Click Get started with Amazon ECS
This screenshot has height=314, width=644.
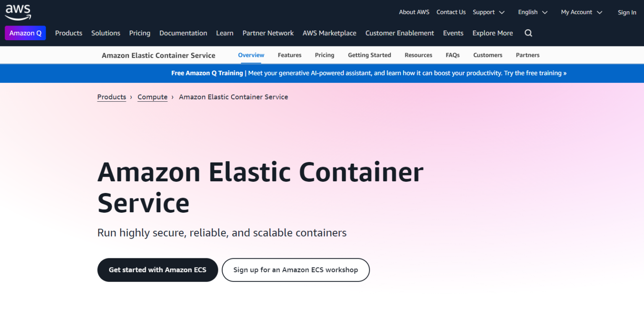[x=158, y=270]
